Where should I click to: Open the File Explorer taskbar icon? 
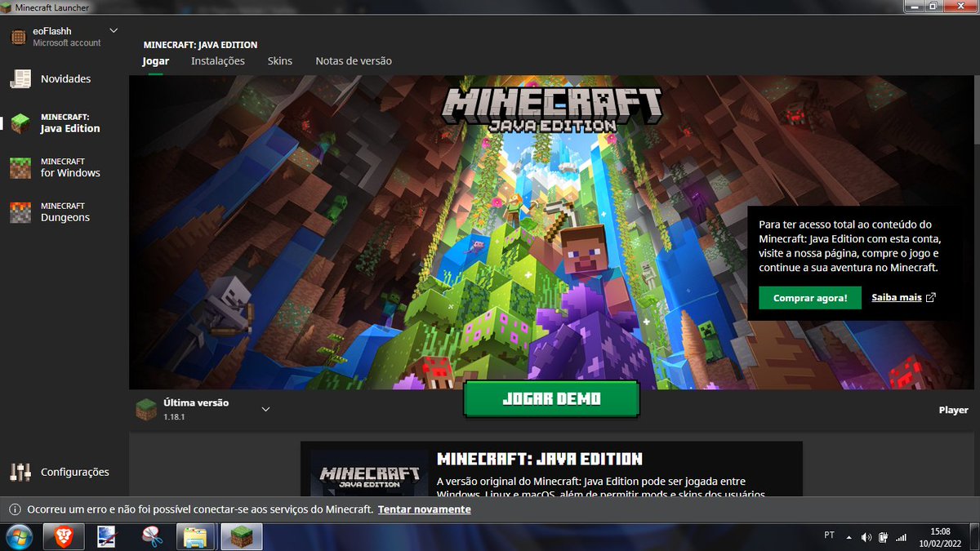tap(196, 536)
